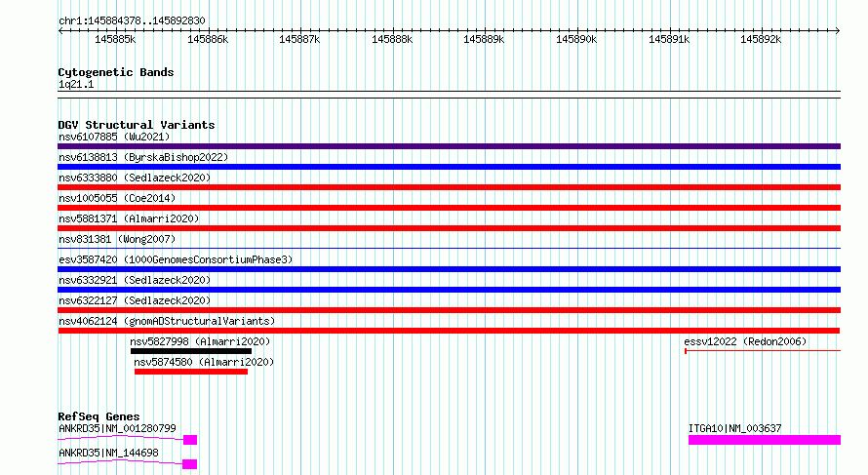Select the nsv4062124 gnomADStructuralVariants red bar
This screenshot has height=475, width=868.
point(449,331)
